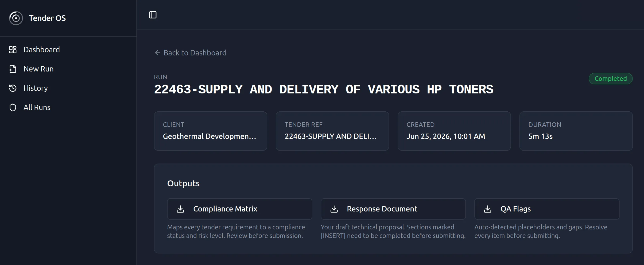Click the Tender OS logo icon
The image size is (644, 265).
coord(16,18)
